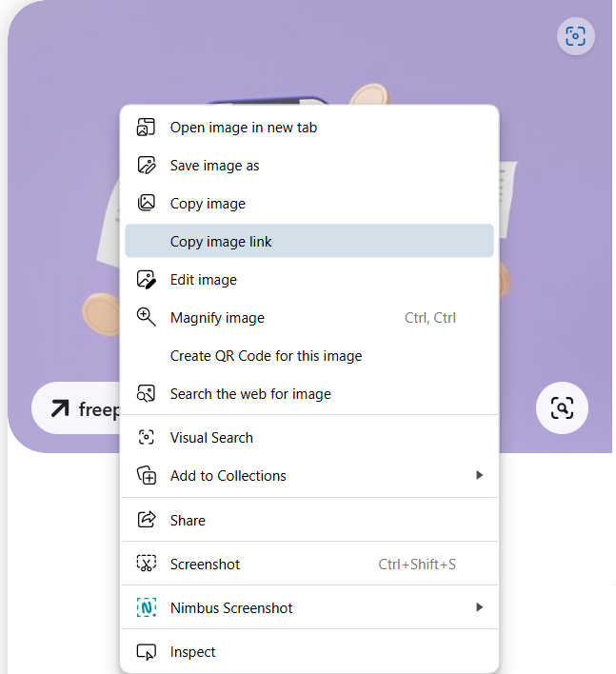This screenshot has height=674, width=616.
Task: Click the Open image in new tab icon
Action: pyautogui.click(x=146, y=128)
